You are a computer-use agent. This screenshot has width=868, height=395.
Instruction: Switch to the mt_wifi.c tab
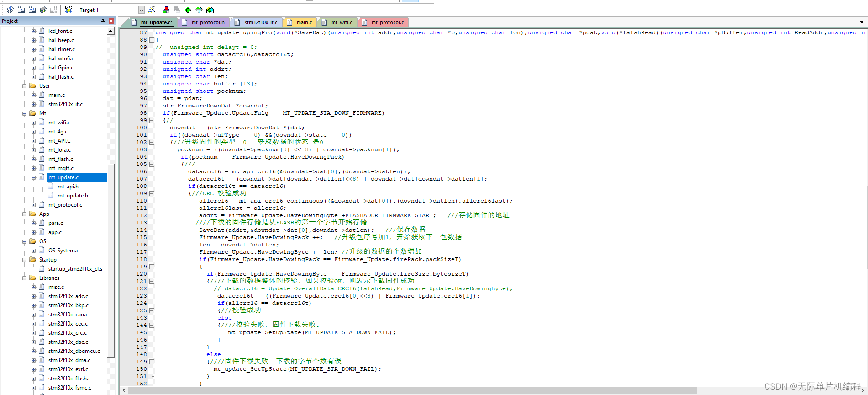pos(337,22)
